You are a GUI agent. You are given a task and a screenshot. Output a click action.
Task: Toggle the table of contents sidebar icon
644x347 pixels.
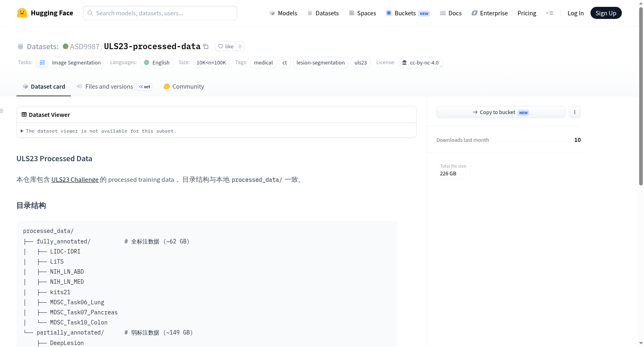tap(2, 111)
